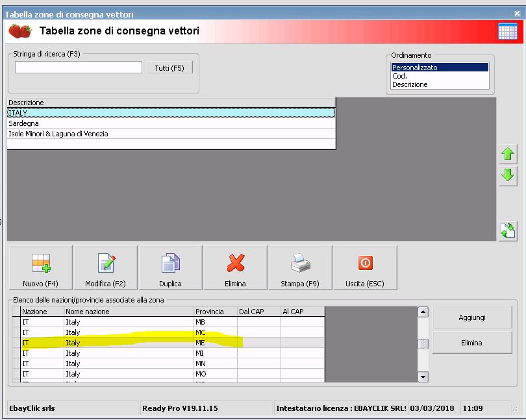This screenshot has height=420, width=526.
Task: Click the Tutti (F5) button
Action: pos(169,68)
